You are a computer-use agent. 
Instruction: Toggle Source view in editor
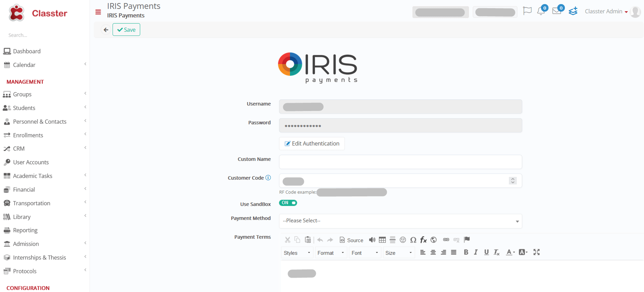(351, 240)
